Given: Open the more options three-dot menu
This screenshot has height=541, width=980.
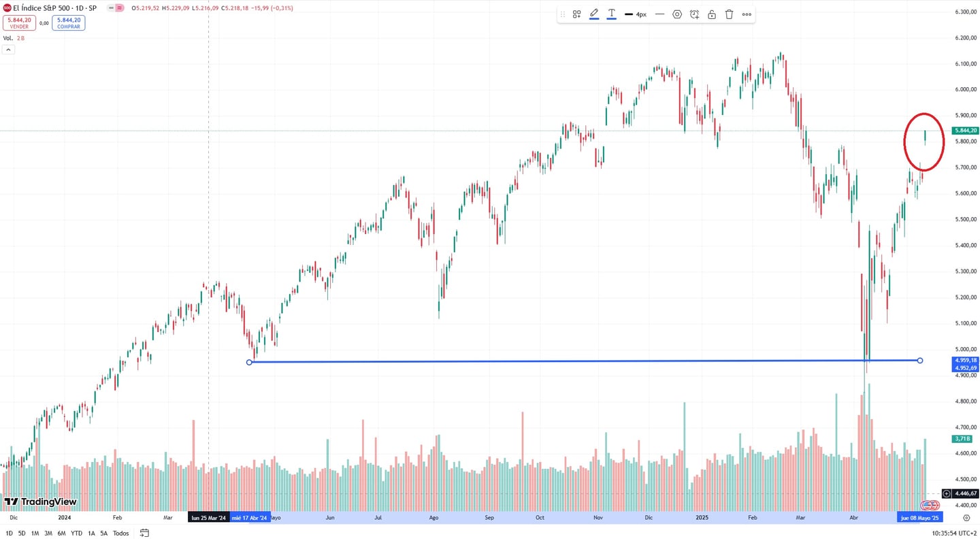Looking at the screenshot, I should point(747,14).
